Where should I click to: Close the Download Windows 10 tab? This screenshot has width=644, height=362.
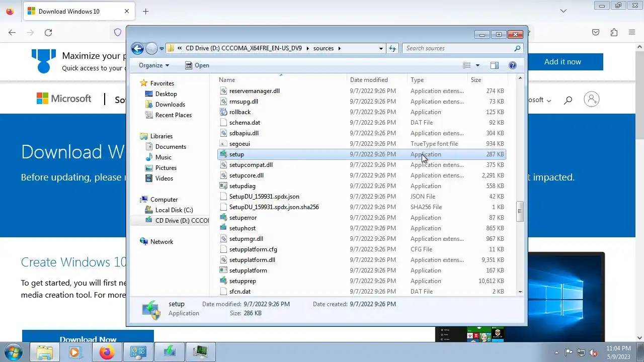click(126, 11)
